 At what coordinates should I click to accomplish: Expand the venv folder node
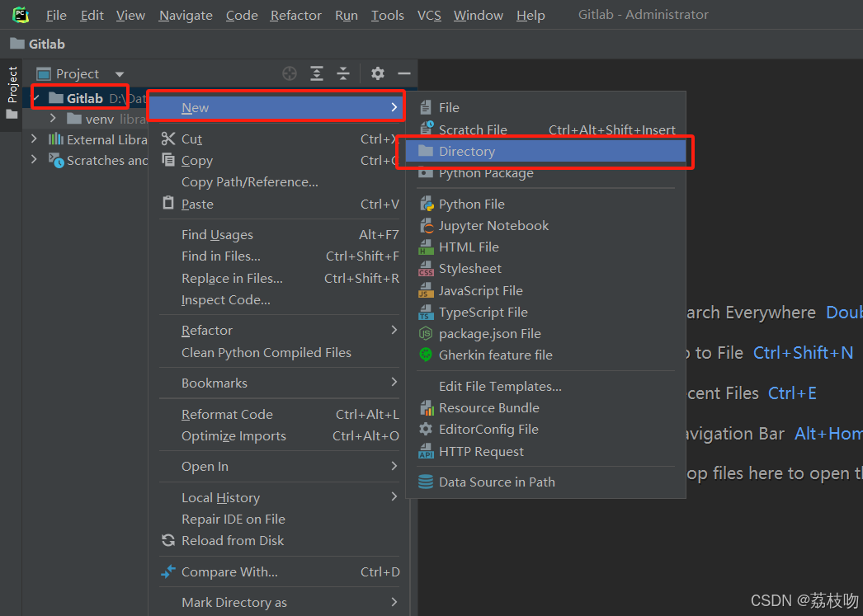53,118
